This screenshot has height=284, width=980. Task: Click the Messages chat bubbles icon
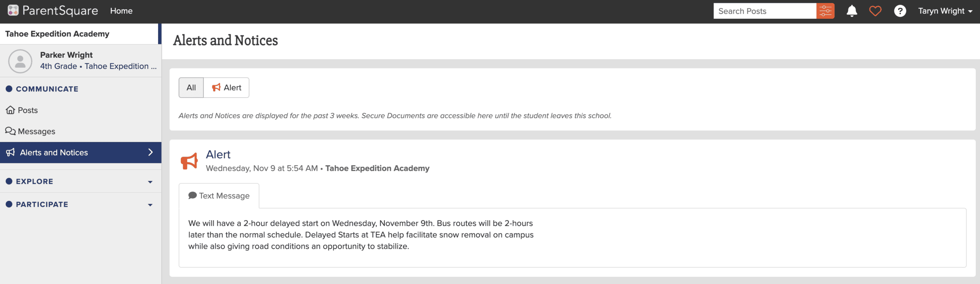click(x=10, y=131)
